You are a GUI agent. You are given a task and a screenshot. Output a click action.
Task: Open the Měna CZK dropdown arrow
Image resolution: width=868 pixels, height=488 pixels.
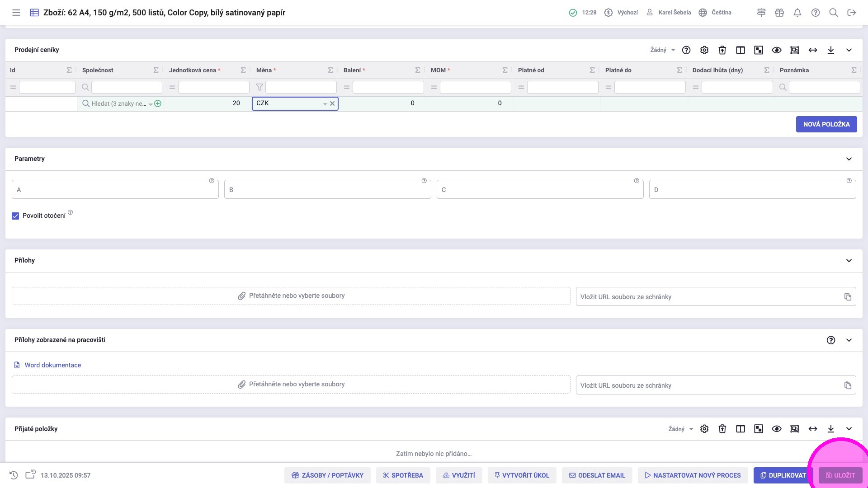(325, 104)
